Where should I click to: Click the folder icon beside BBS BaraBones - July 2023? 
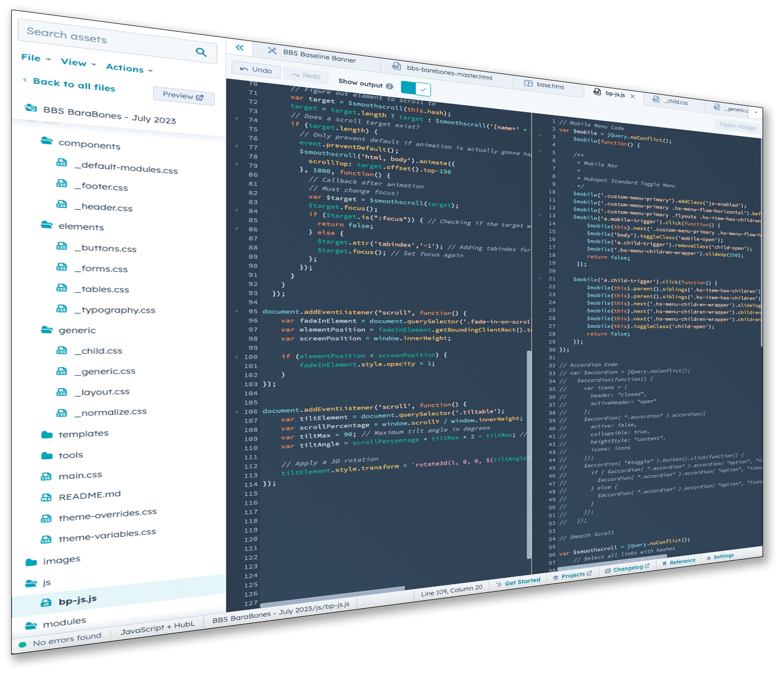pyautogui.click(x=31, y=108)
